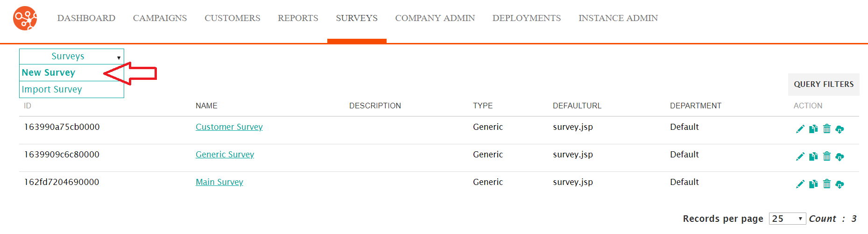The image size is (868, 234).
Task: Choose New Survey from dropdown
Action: pos(49,72)
